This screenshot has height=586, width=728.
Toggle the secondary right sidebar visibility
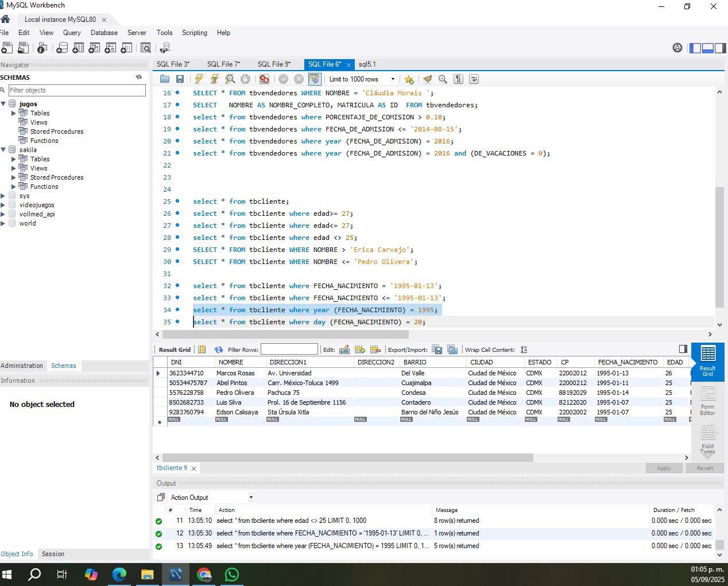[720, 48]
